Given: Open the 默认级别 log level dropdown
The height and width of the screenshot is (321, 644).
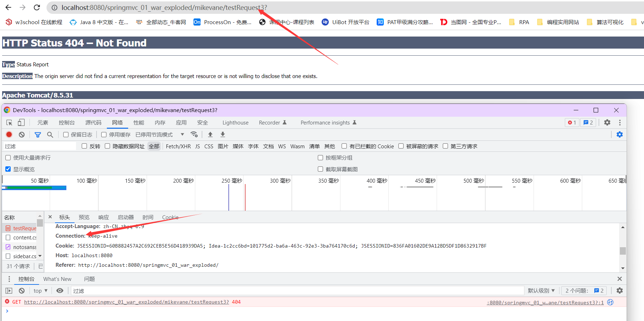Looking at the screenshot, I should [541, 290].
